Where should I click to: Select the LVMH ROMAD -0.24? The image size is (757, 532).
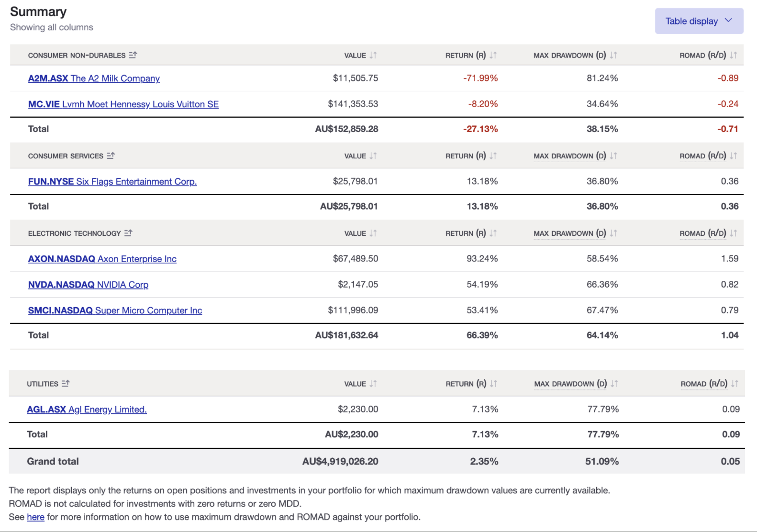tap(728, 104)
